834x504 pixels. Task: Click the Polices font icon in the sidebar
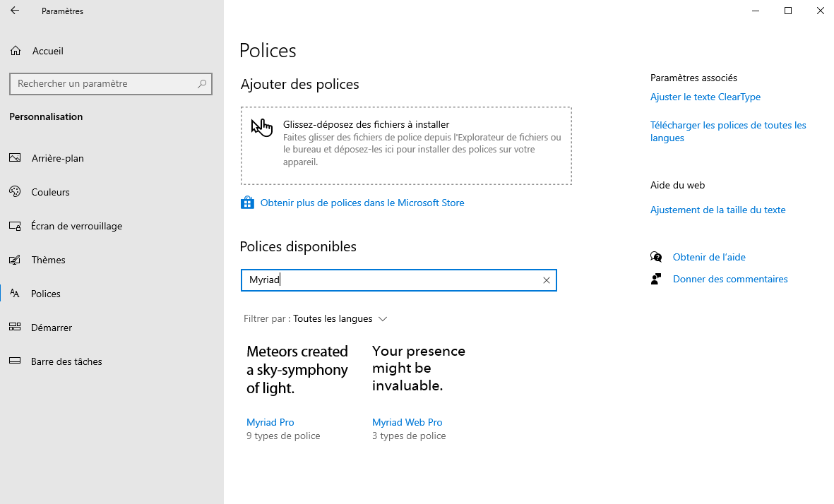[x=15, y=294]
